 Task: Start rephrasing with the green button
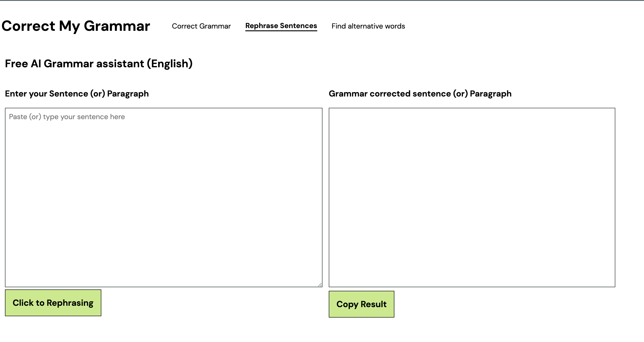(x=53, y=302)
